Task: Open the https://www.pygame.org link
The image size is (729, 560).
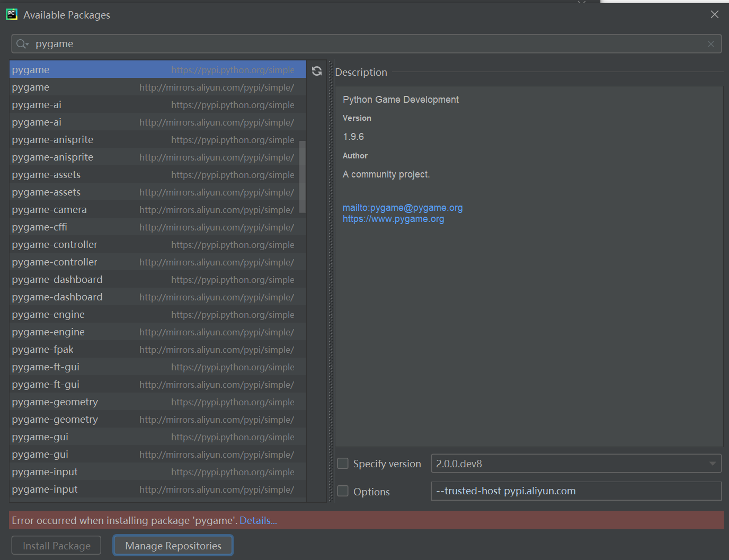Action: click(394, 219)
